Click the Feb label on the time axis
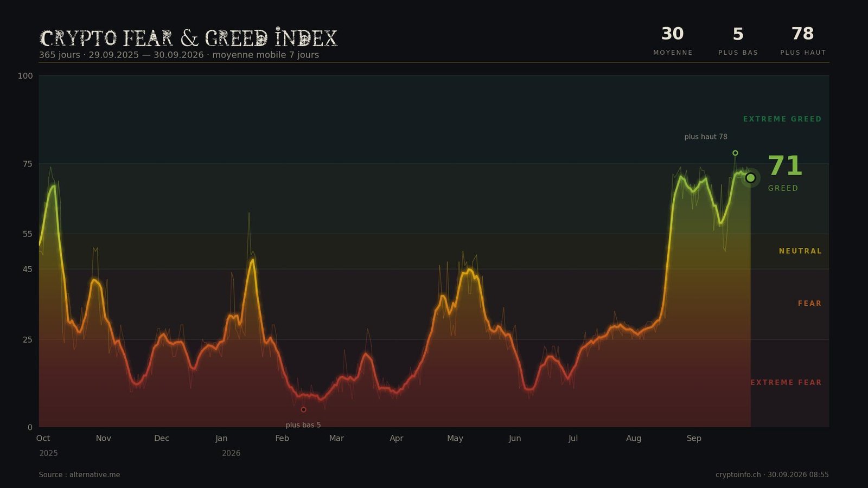This screenshot has height=488, width=868. point(282,438)
